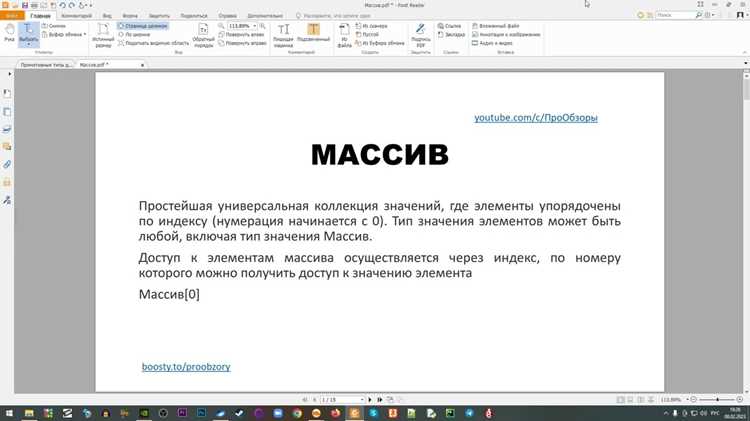Select the Hand (Рука) tool
The height and width of the screenshot is (421, 750).
10,33
